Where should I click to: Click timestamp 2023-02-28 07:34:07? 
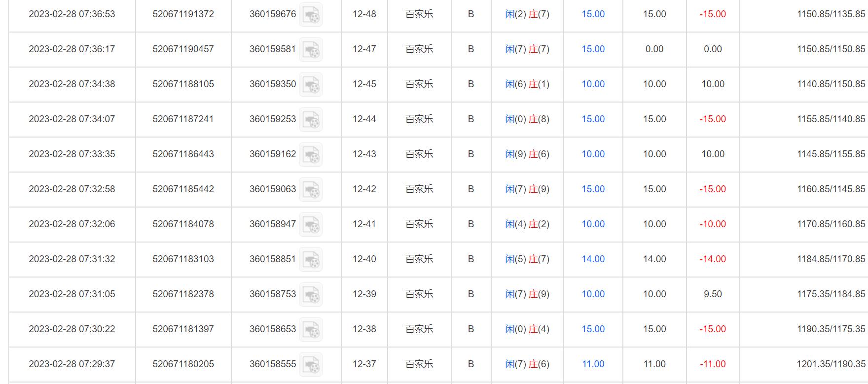point(72,119)
